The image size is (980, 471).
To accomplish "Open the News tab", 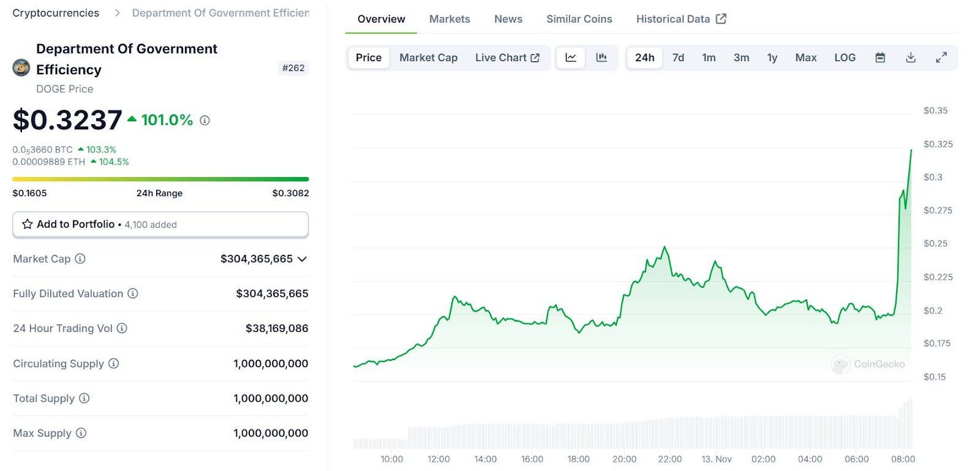I will click(x=508, y=19).
